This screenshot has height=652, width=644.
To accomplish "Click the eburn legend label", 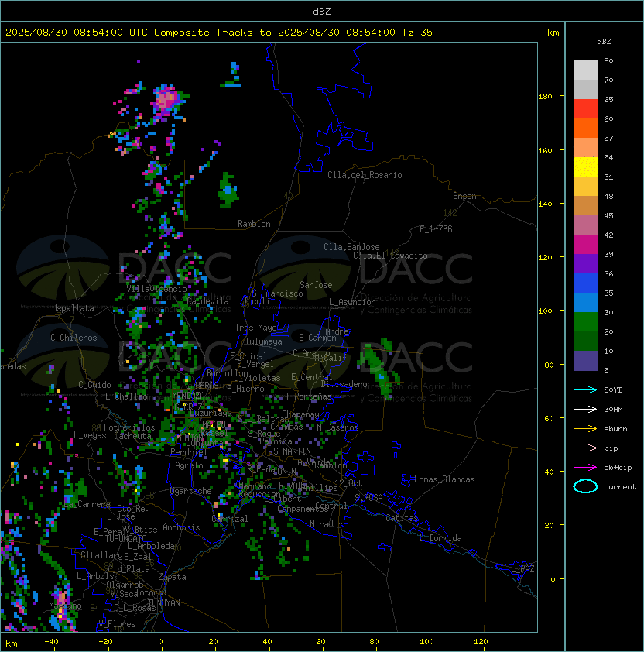I will [x=615, y=429].
